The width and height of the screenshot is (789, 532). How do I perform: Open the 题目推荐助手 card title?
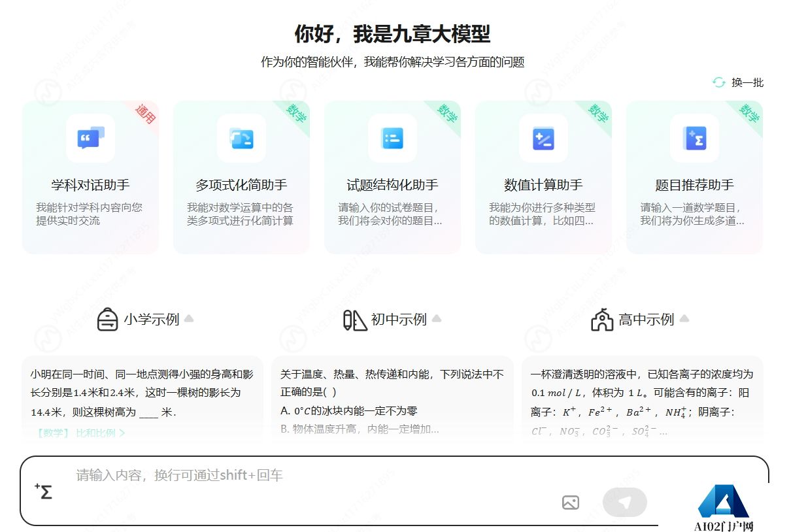(x=694, y=185)
